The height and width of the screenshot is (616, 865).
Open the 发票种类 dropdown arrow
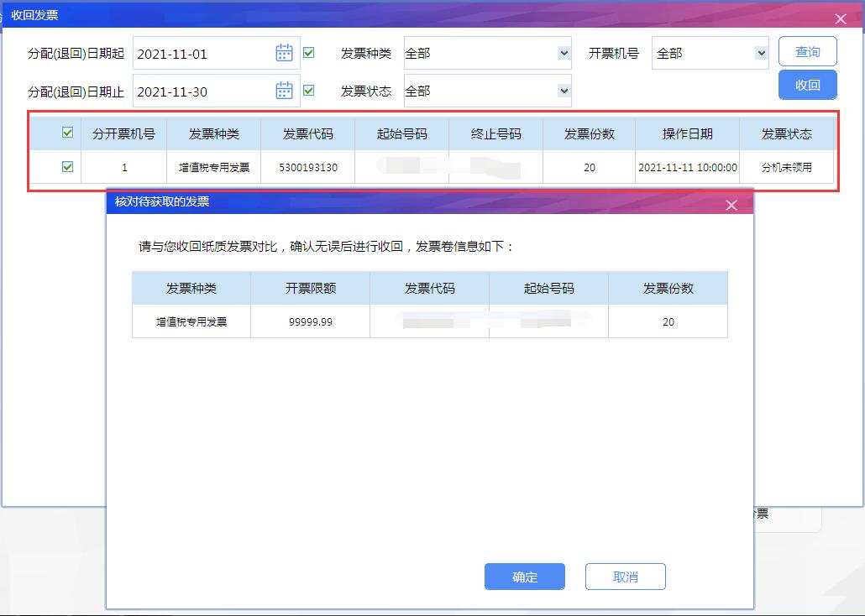coord(564,52)
